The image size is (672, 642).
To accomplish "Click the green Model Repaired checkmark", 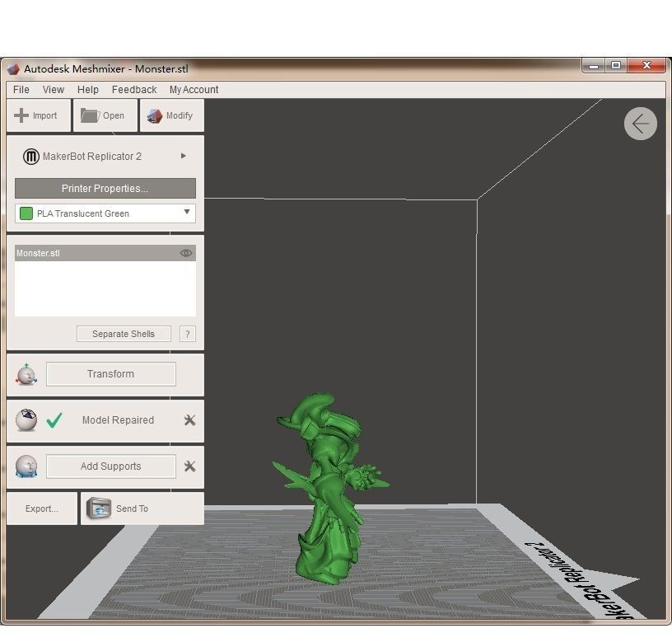I will point(54,420).
